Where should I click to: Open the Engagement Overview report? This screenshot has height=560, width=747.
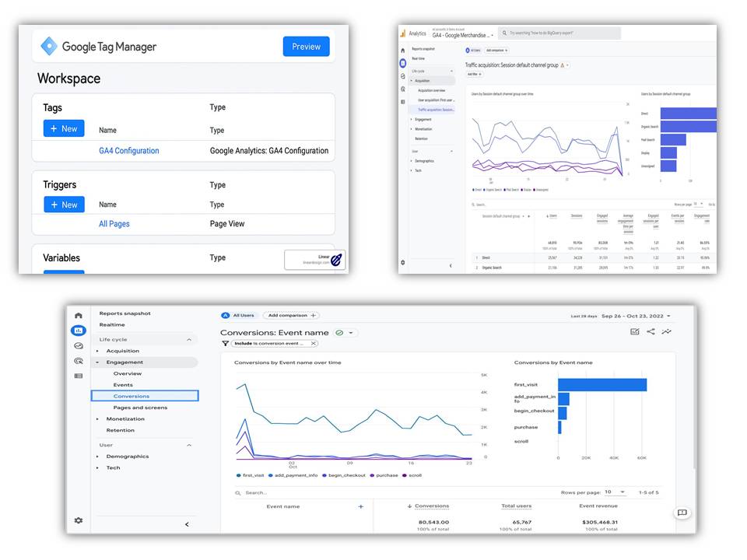pos(127,374)
